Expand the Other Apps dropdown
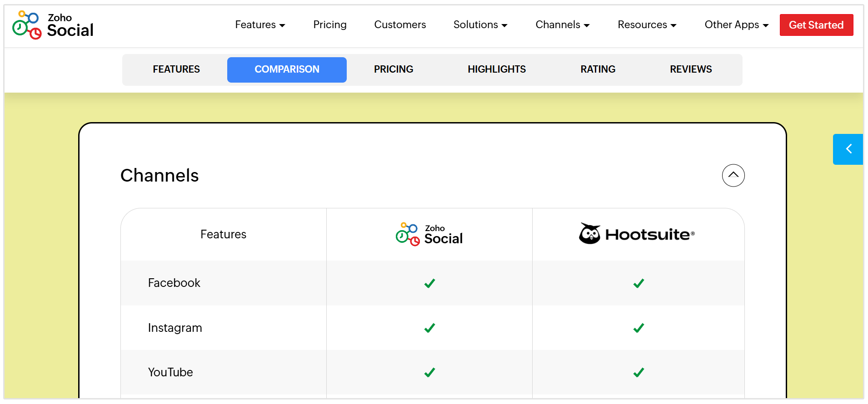This screenshot has width=868, height=404. click(736, 25)
